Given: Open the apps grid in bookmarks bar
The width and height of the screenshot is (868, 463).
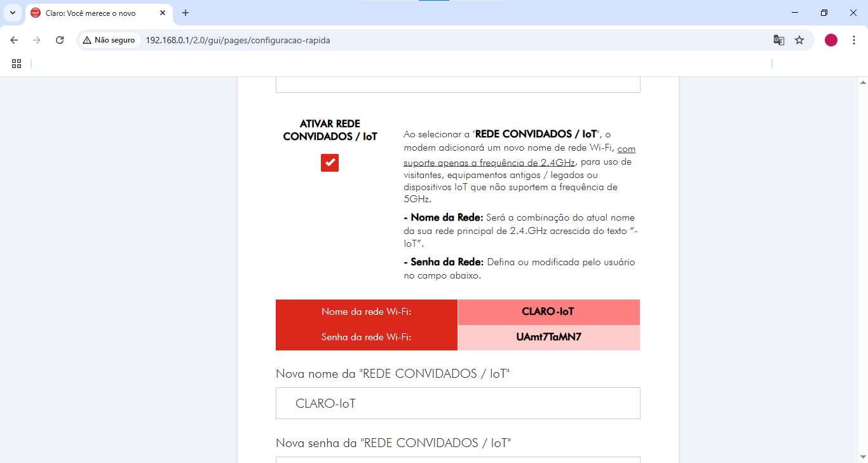Looking at the screenshot, I should [17, 64].
